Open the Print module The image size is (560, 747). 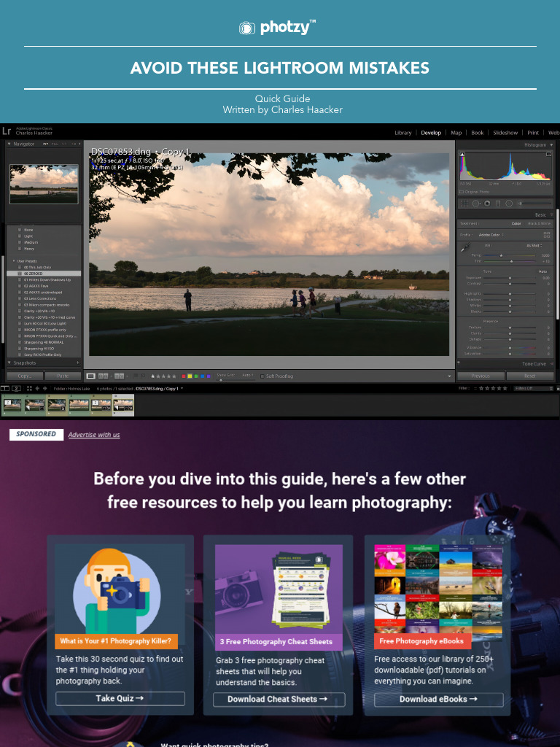533,133
